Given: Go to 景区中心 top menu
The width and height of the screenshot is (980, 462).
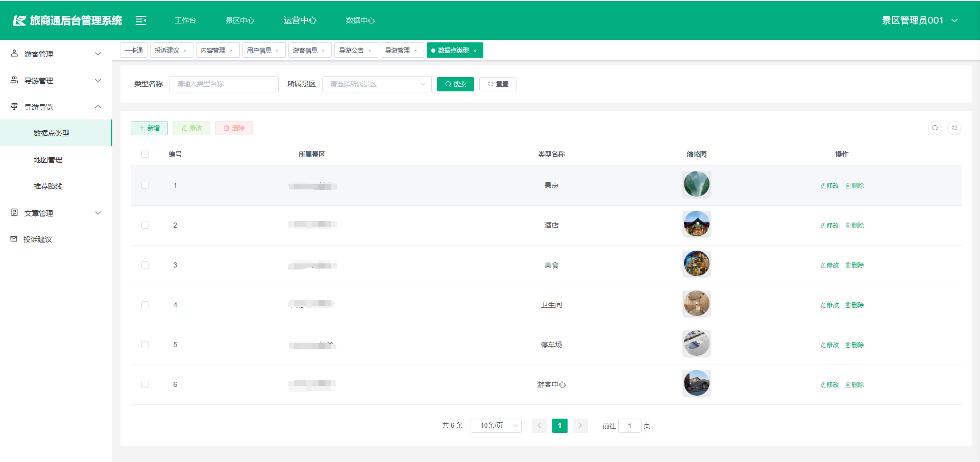Looking at the screenshot, I should pos(240,20).
